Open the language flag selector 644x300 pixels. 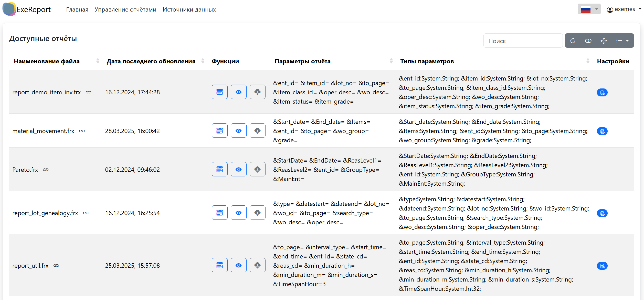(x=589, y=9)
